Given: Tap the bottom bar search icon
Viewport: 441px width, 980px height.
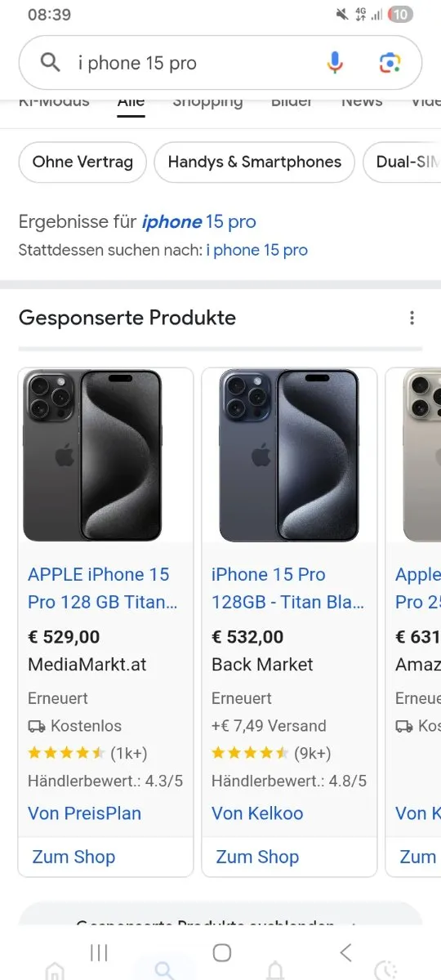Looking at the screenshot, I should pyautogui.click(x=165, y=970).
